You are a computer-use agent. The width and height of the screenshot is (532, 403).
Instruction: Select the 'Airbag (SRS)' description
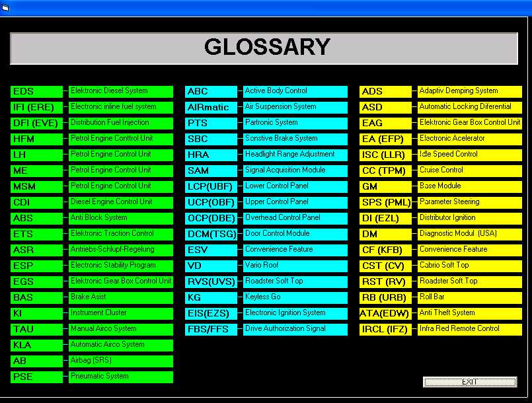[121, 361]
